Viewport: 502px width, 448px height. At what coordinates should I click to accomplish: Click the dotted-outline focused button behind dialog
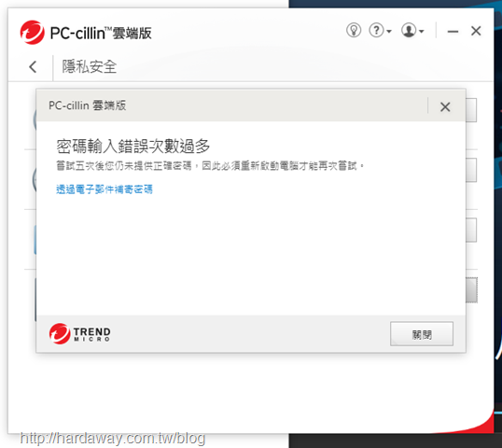point(471,290)
